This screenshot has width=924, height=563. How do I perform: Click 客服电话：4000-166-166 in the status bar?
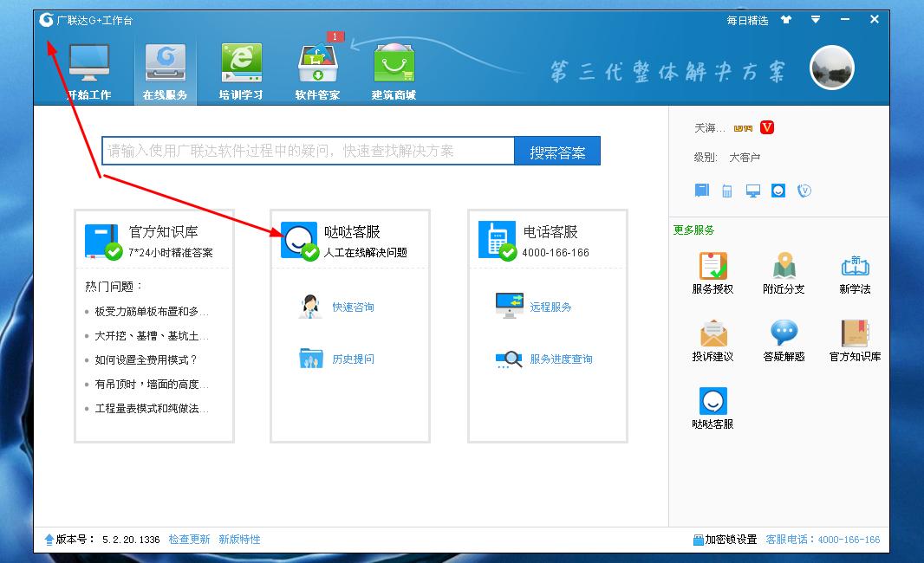click(823, 539)
